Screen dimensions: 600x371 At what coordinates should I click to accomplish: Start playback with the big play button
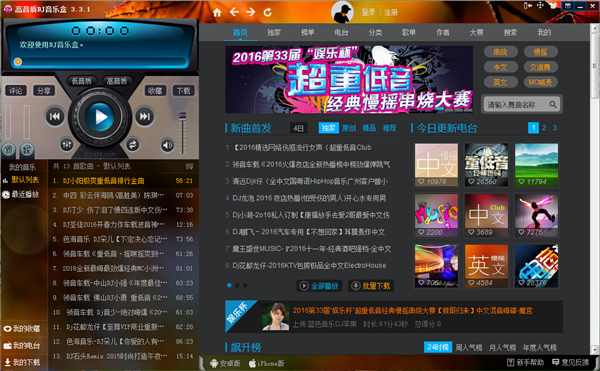click(x=100, y=117)
